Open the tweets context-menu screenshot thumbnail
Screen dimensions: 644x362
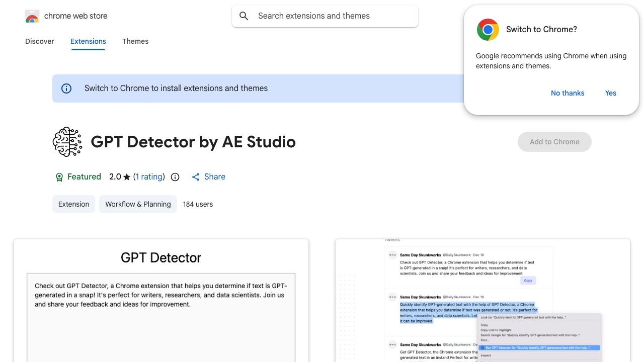482,301
